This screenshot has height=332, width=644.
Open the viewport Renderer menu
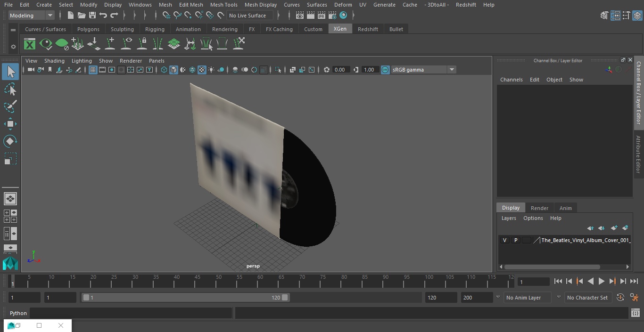click(131, 61)
